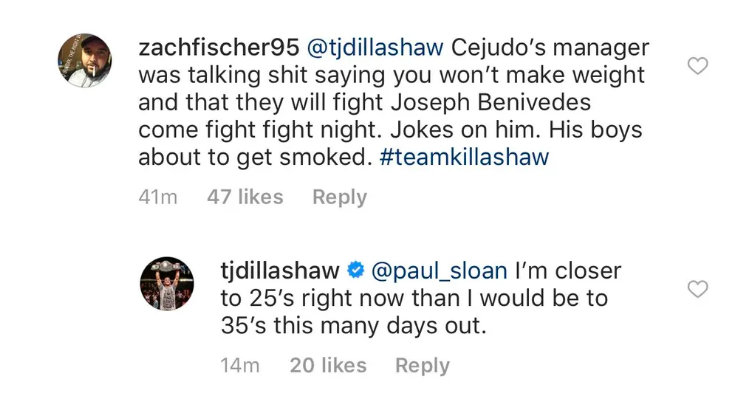This screenshot has width=743, height=403.
Task: View the 47 likes list
Action: (x=245, y=197)
